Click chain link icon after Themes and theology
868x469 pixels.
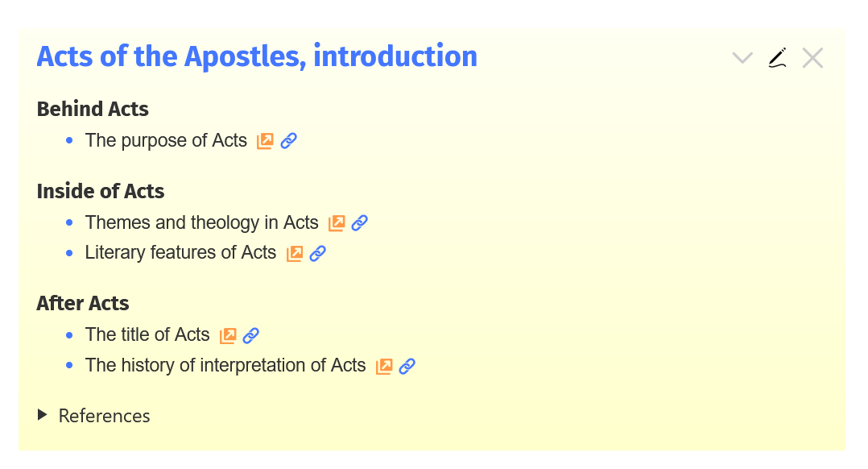(360, 223)
